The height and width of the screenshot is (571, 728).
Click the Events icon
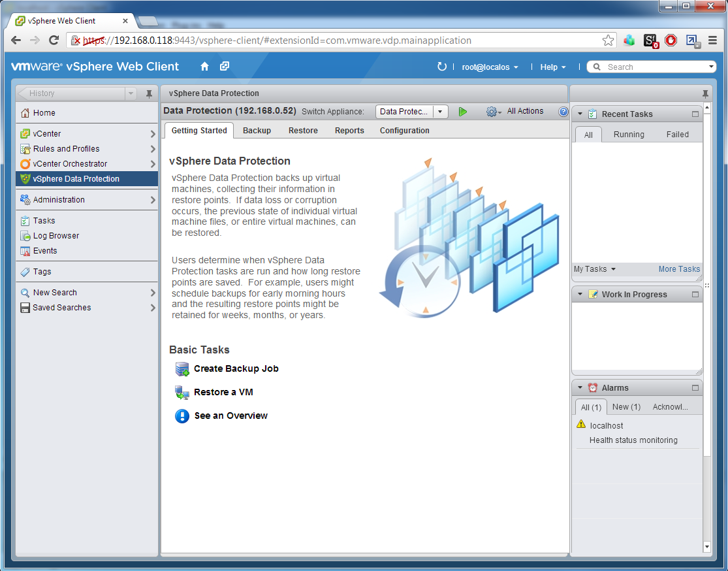click(x=25, y=251)
